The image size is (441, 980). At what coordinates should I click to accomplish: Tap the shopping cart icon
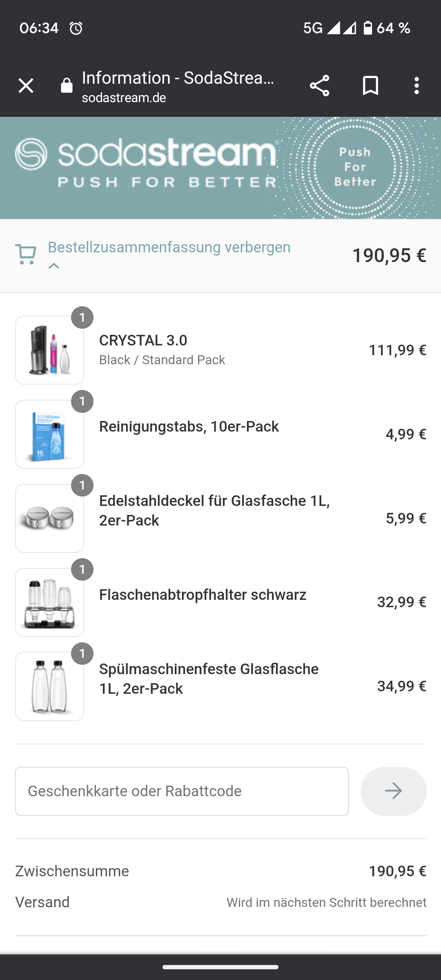tap(26, 255)
